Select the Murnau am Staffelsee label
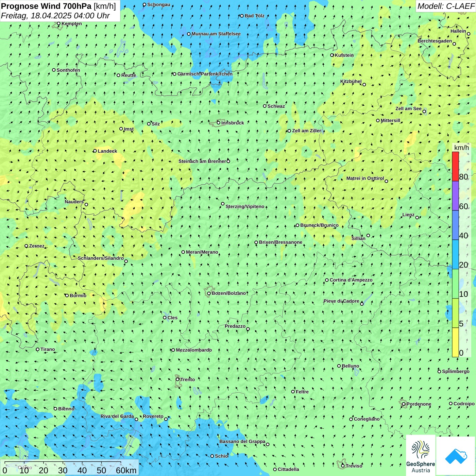 pos(216,34)
